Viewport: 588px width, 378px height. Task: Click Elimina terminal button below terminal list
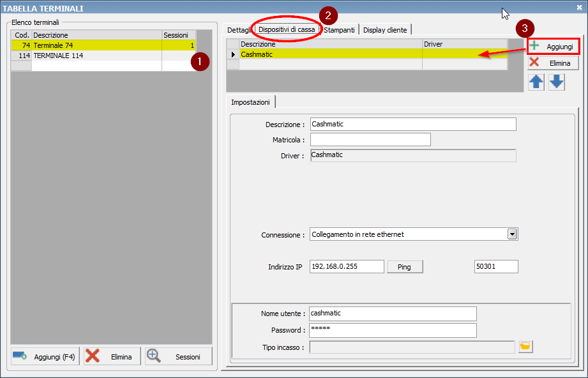pyautogui.click(x=112, y=356)
